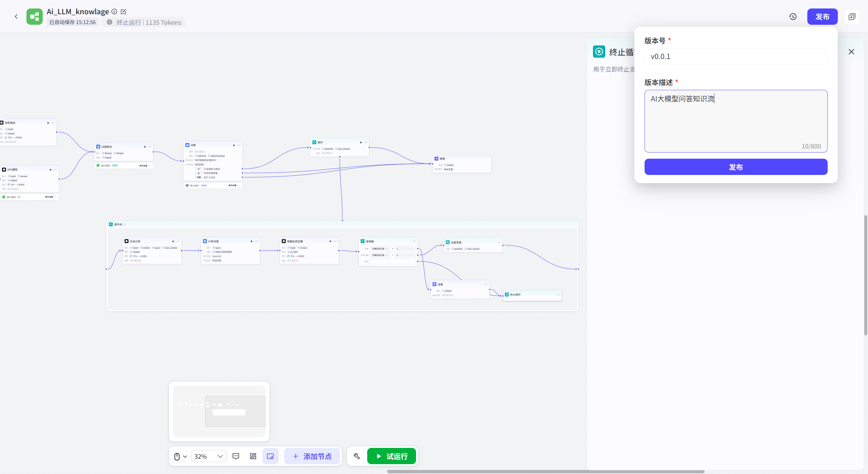Screen dimensions: 868x474
Task: Click the back arrow icon
Action: (16, 16)
